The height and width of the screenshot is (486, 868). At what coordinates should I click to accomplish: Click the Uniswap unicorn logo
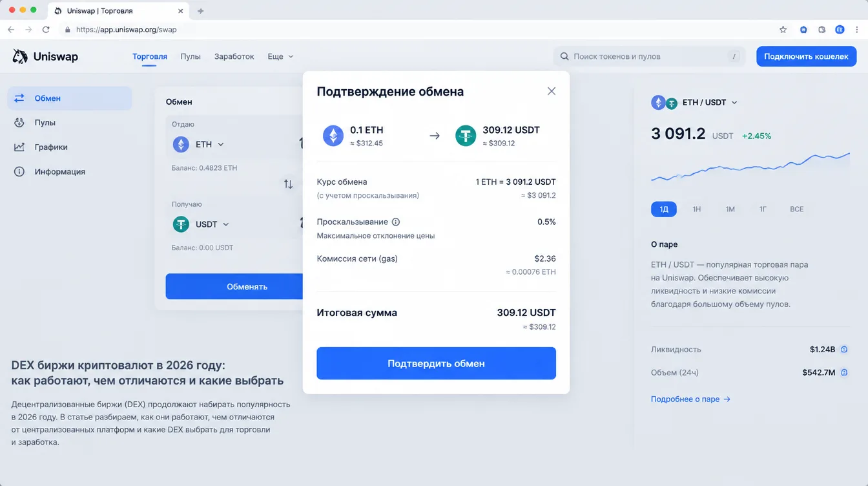(x=20, y=57)
